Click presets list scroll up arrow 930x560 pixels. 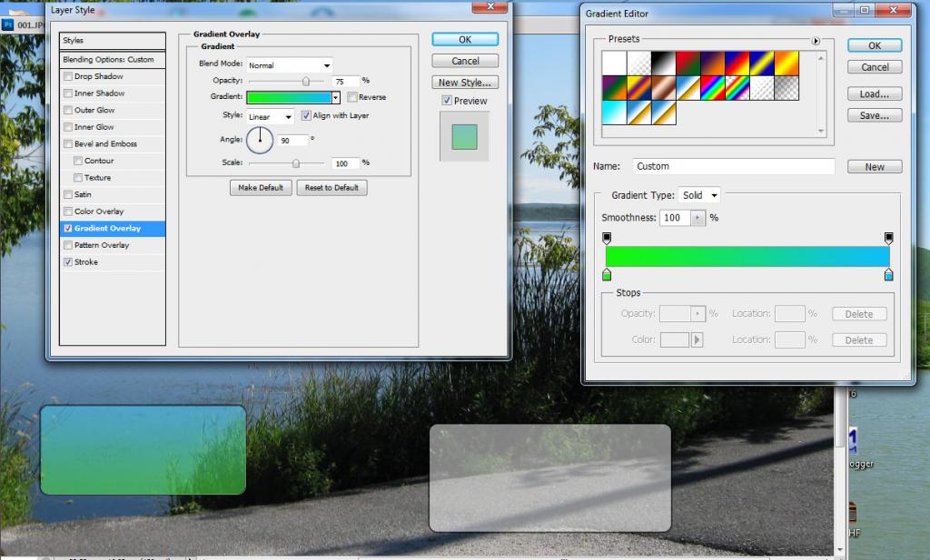click(x=821, y=57)
